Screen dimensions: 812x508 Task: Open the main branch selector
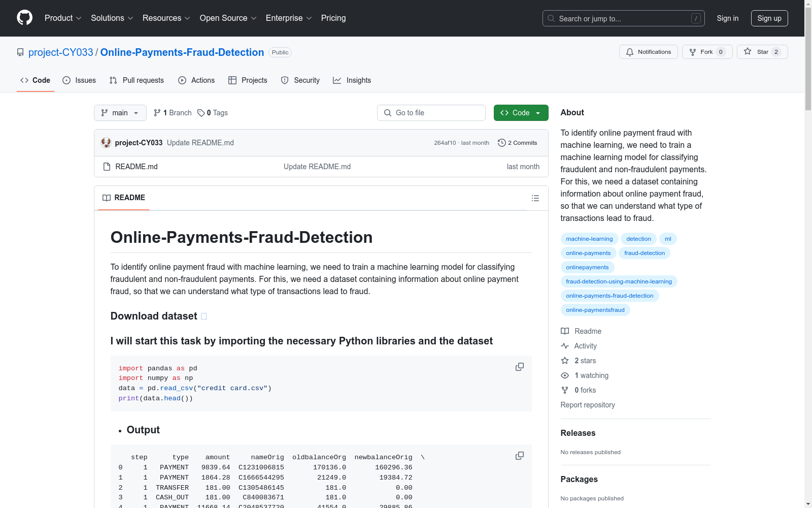120,113
